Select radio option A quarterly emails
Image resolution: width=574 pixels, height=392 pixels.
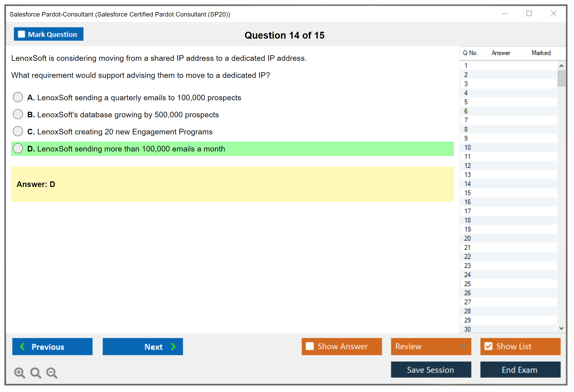point(18,97)
